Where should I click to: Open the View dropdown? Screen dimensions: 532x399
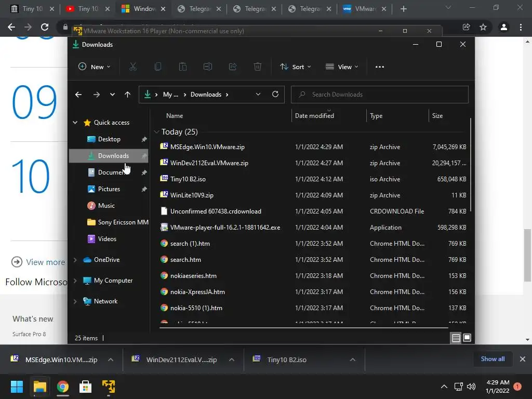[342, 67]
